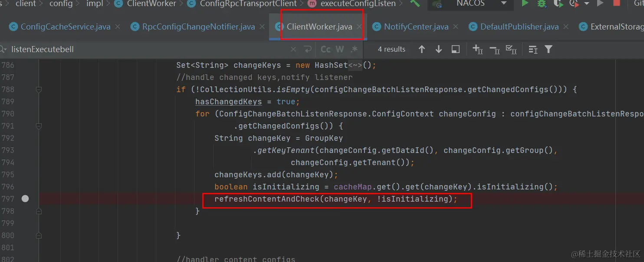Select all search occurrences
644x262 pixels.
511,50
